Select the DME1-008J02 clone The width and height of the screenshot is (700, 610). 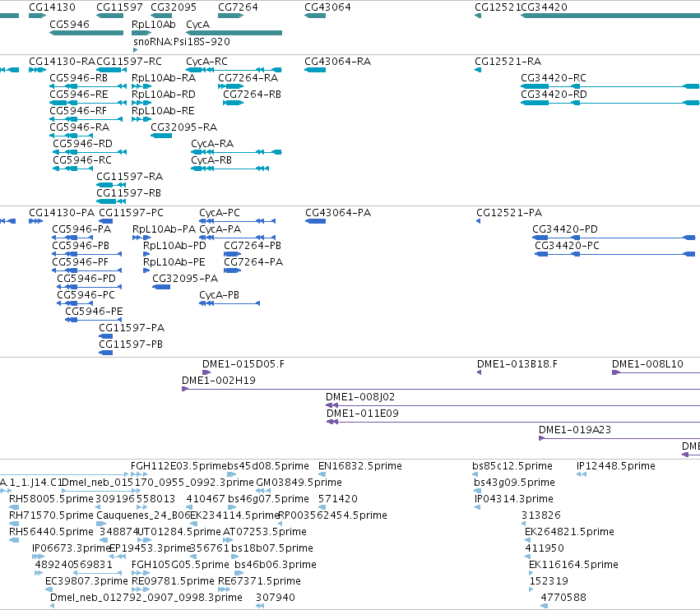[361, 397]
